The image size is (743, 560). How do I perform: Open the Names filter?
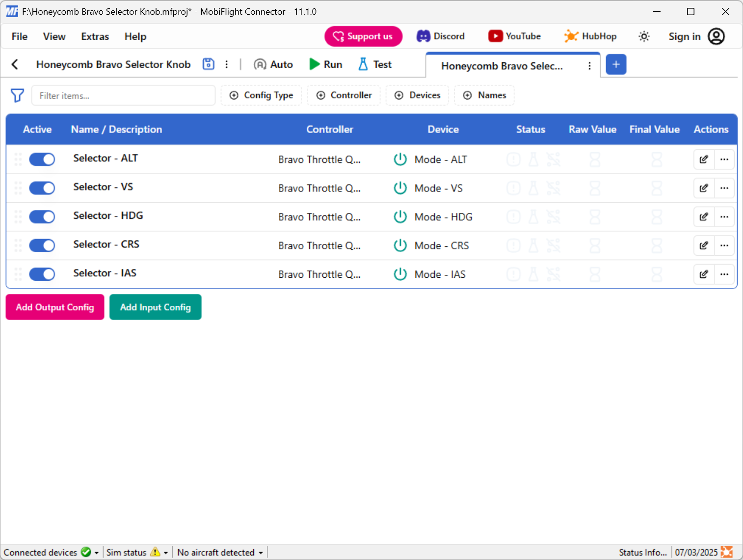point(484,95)
